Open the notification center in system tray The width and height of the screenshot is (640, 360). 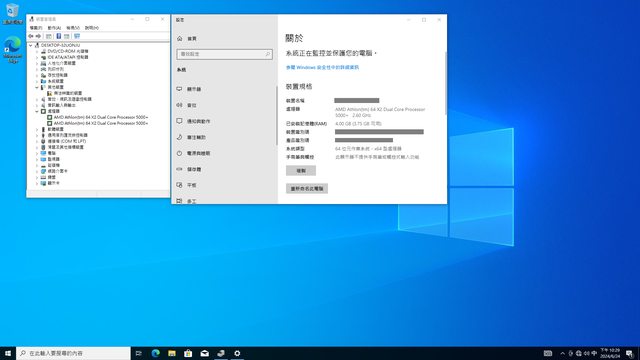(629, 353)
